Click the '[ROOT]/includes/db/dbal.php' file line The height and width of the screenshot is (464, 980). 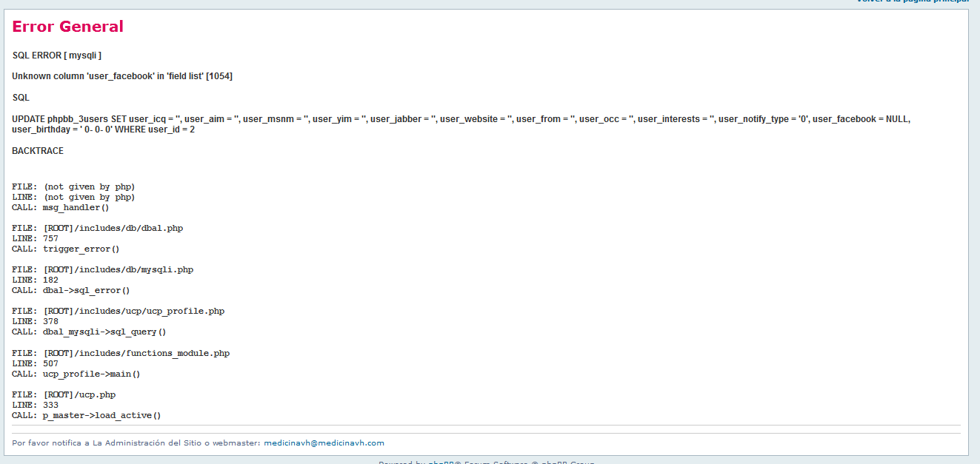(x=97, y=228)
